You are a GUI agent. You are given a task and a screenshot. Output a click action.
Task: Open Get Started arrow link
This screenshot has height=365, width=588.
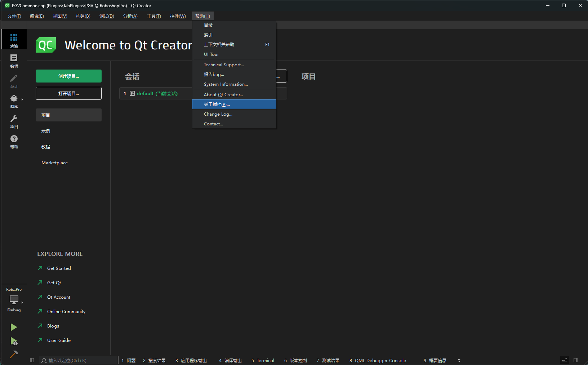pos(54,268)
